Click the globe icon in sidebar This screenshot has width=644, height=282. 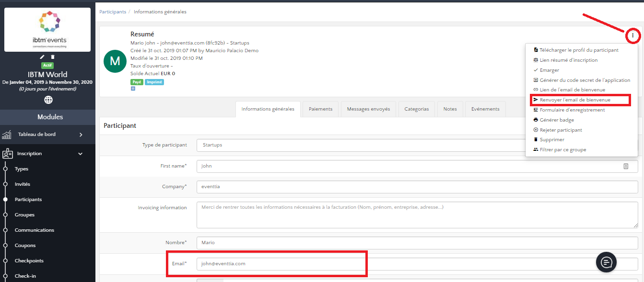pyautogui.click(x=48, y=100)
